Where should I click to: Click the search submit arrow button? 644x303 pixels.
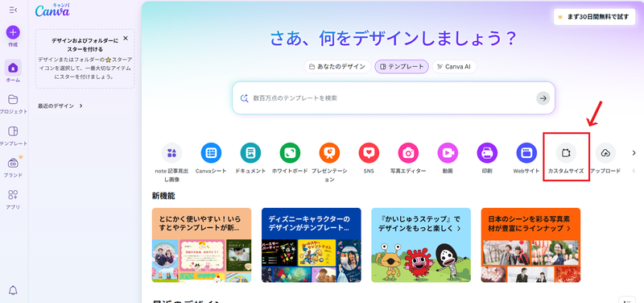click(543, 98)
